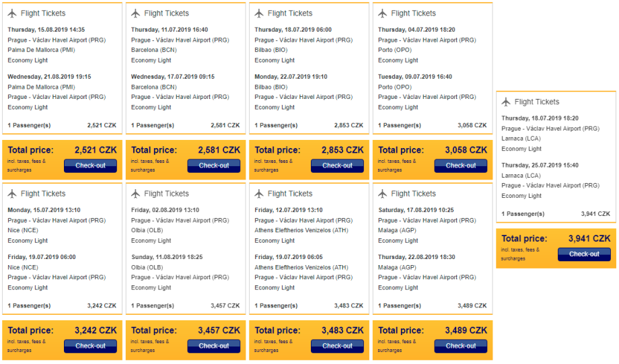Check out the 3,941 CZK Larnaca flight
619x364 pixels.
[x=584, y=254]
